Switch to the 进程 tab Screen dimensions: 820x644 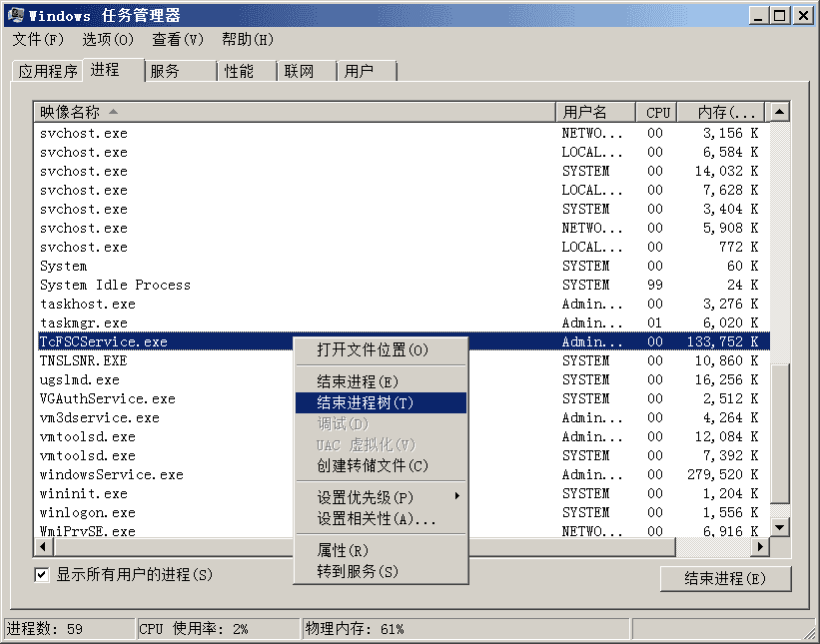pyautogui.click(x=113, y=70)
